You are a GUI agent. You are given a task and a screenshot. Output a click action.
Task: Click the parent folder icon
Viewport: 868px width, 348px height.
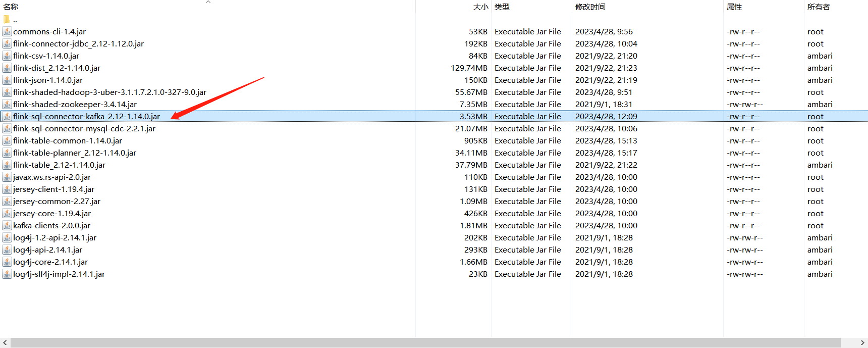point(7,19)
